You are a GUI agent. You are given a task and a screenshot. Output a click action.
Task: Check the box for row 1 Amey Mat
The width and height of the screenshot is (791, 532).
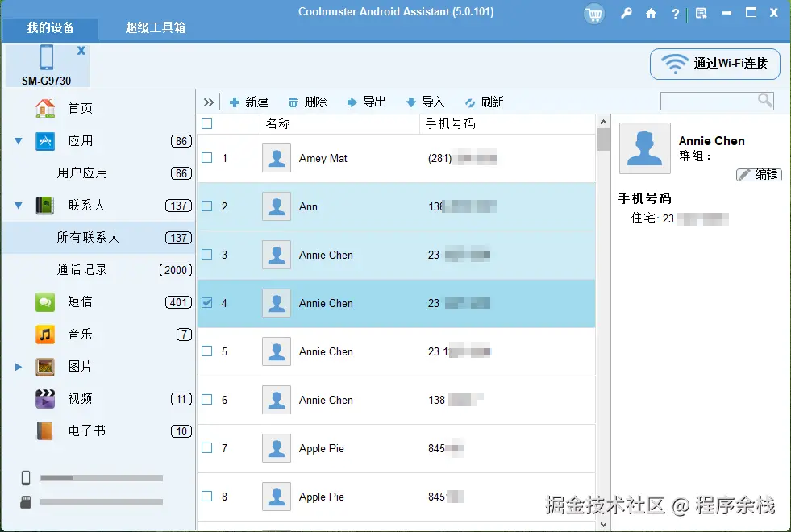click(x=207, y=158)
